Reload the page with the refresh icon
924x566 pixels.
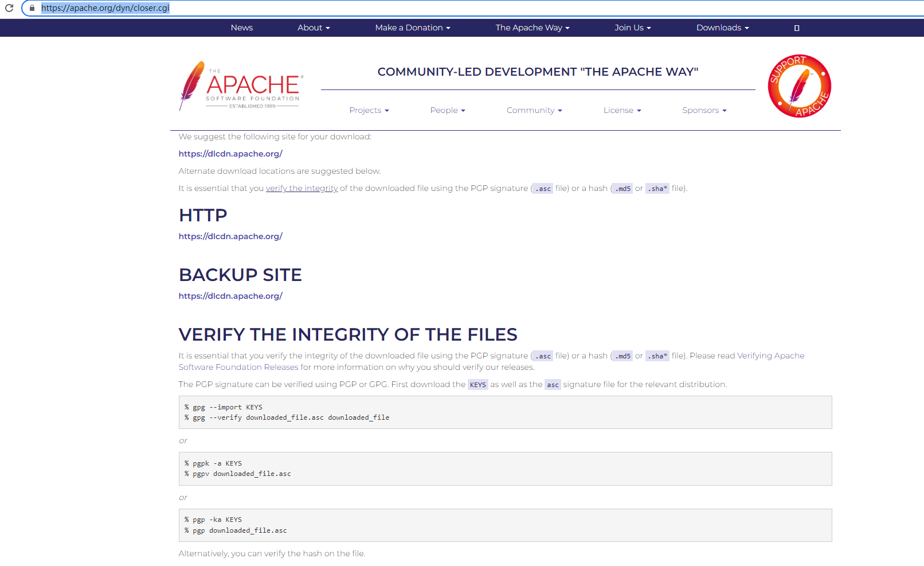point(9,8)
